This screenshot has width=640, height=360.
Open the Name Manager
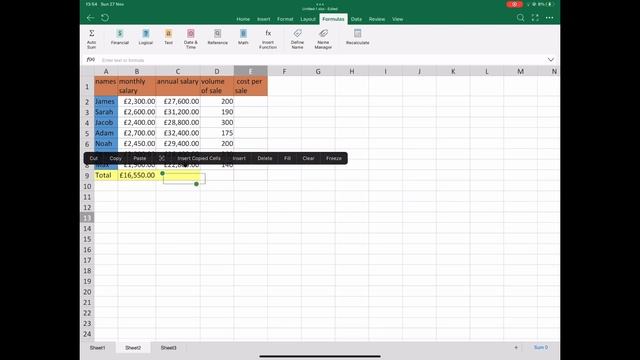click(323, 39)
